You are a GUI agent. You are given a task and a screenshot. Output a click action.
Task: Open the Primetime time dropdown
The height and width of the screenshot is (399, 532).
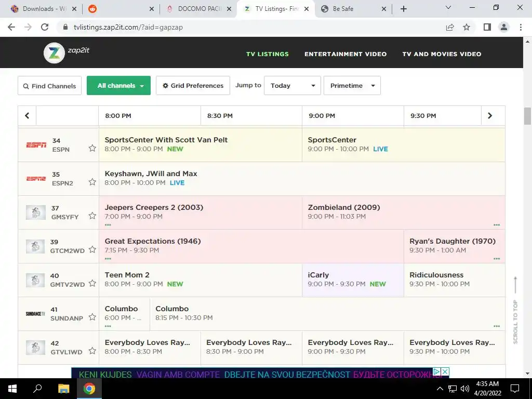point(352,86)
